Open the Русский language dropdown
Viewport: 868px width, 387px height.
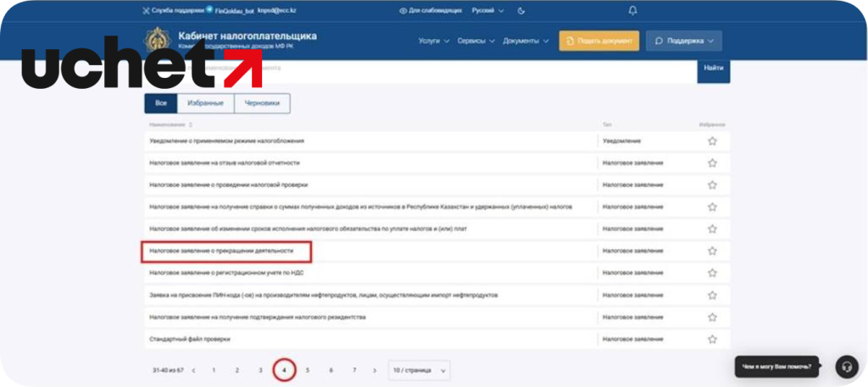pyautogui.click(x=487, y=10)
